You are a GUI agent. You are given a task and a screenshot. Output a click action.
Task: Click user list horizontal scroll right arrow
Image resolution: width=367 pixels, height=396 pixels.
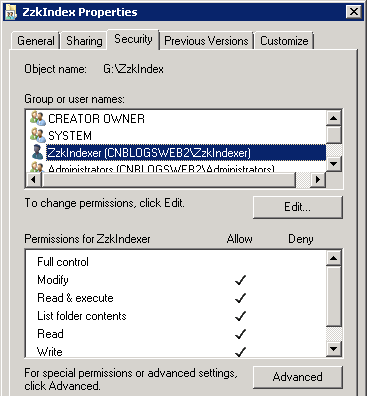click(x=318, y=180)
